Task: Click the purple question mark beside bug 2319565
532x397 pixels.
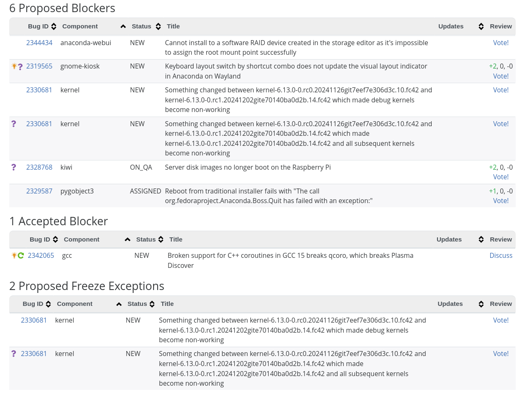Action: pos(20,66)
